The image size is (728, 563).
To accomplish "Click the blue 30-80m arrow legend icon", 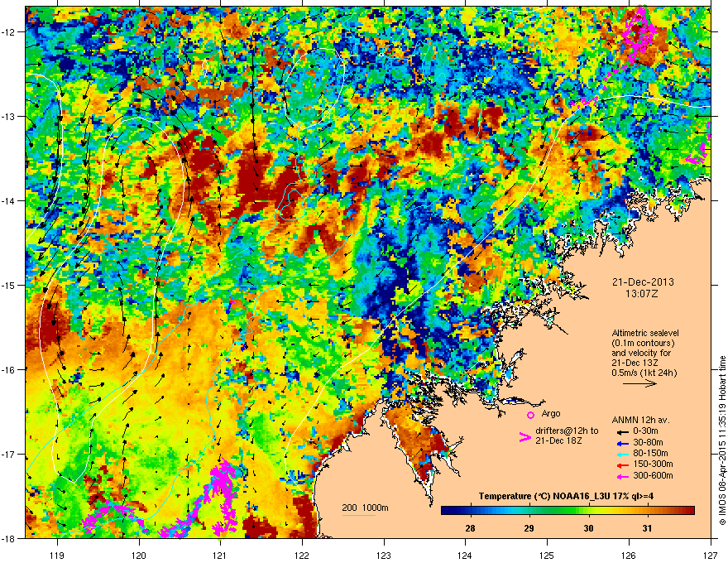I will pos(621,443).
